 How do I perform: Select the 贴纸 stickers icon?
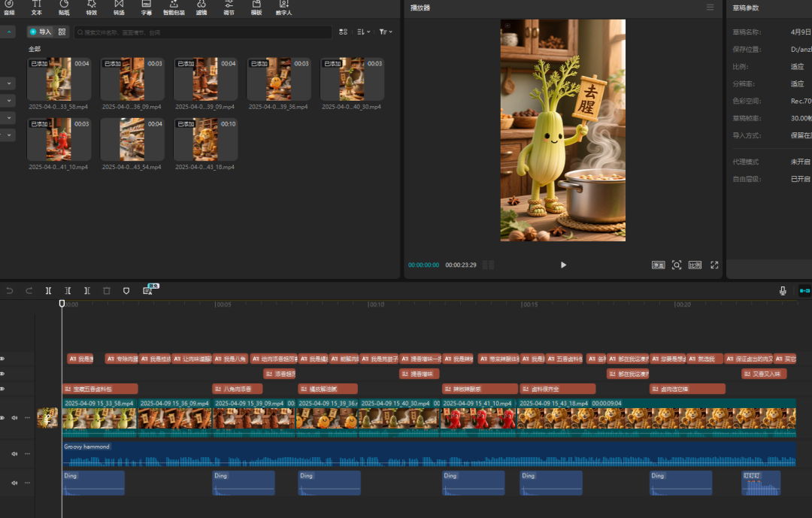(x=64, y=8)
